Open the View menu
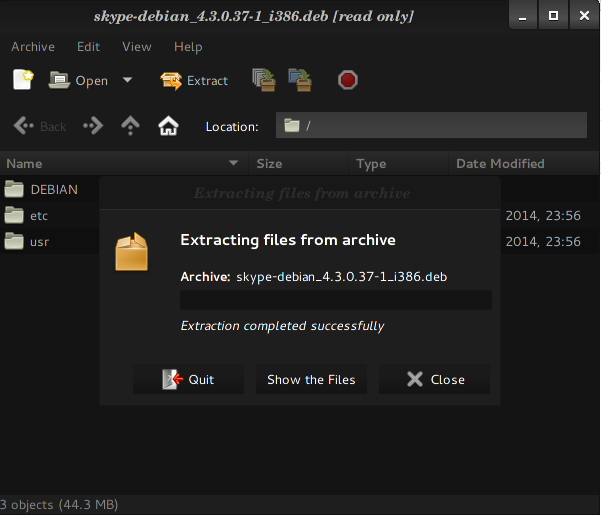601x518 pixels. pos(137,47)
